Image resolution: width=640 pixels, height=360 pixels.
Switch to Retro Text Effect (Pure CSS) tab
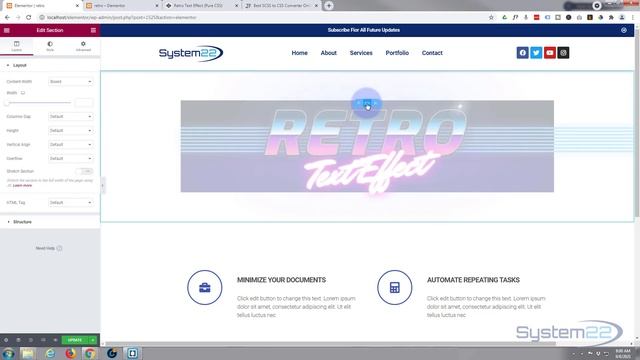tap(202, 6)
